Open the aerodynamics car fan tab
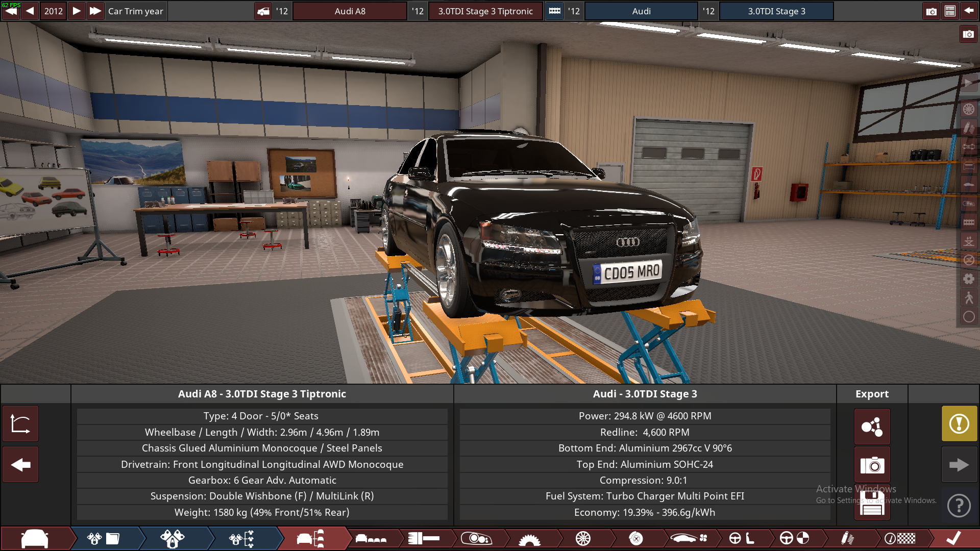The width and height of the screenshot is (980, 551). (689, 538)
